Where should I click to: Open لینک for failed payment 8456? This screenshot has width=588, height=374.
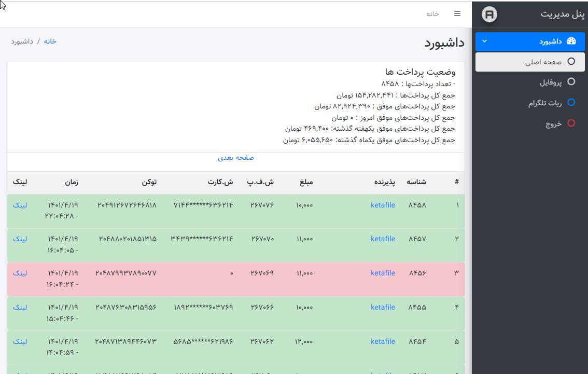pos(20,273)
